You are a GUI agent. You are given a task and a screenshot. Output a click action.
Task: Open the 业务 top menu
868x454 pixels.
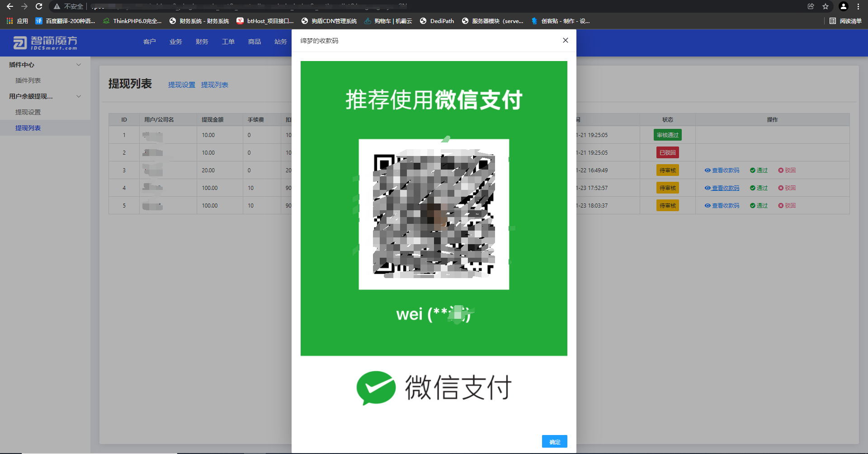(x=175, y=42)
